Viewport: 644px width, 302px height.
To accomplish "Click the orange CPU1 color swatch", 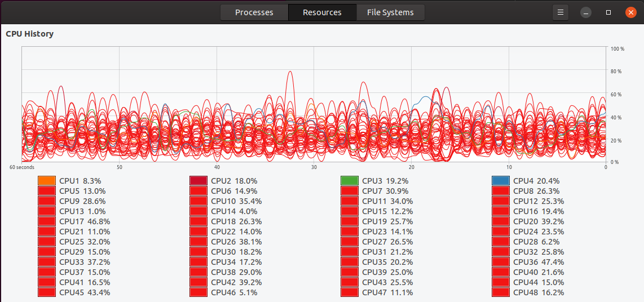I will 47,181.
